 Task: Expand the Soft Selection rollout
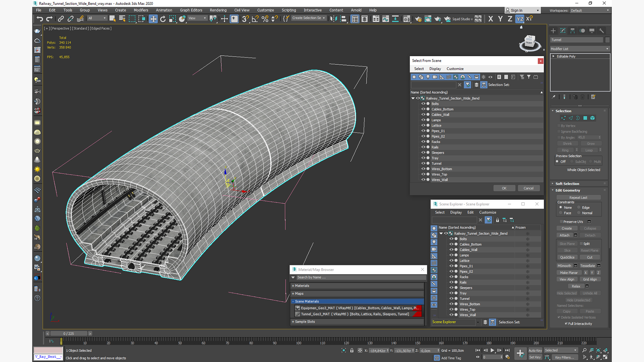coord(567,184)
